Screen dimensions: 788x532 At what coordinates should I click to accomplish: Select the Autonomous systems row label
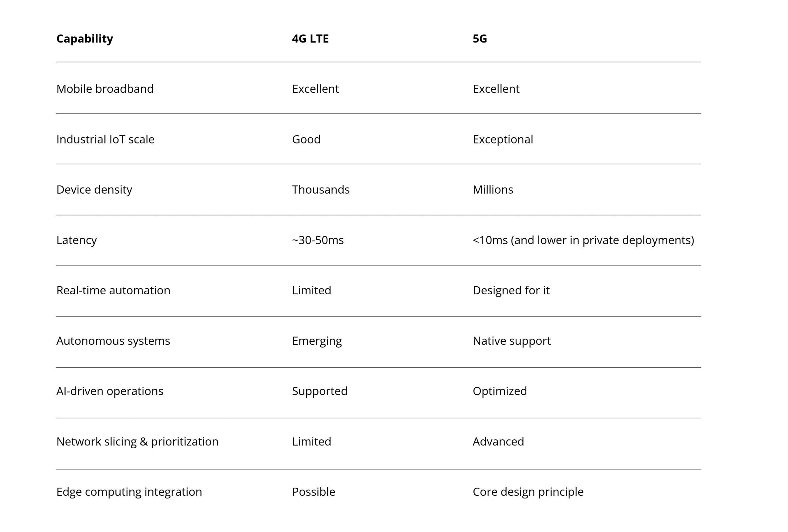tap(113, 341)
